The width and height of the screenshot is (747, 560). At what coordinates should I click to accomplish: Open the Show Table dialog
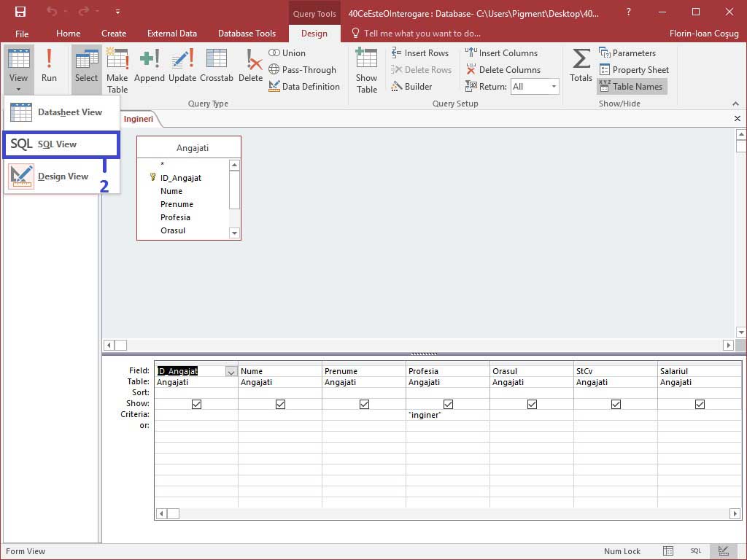[x=366, y=71]
